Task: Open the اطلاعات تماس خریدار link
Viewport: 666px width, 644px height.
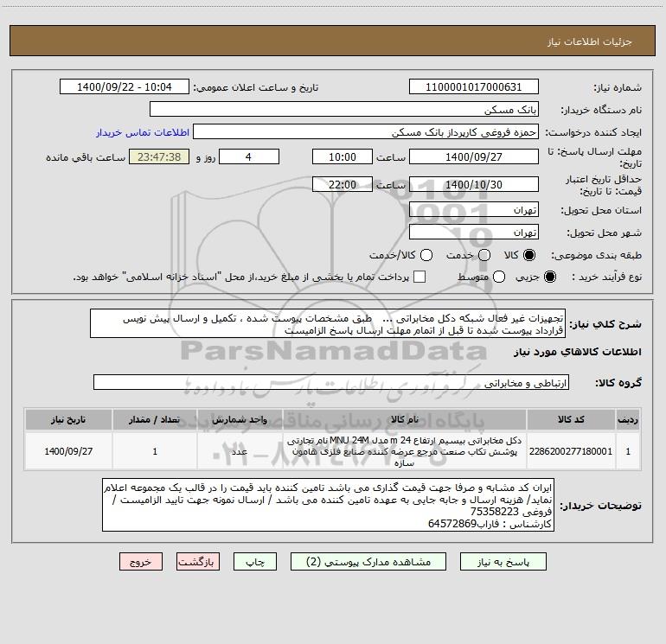Action: 143,132
